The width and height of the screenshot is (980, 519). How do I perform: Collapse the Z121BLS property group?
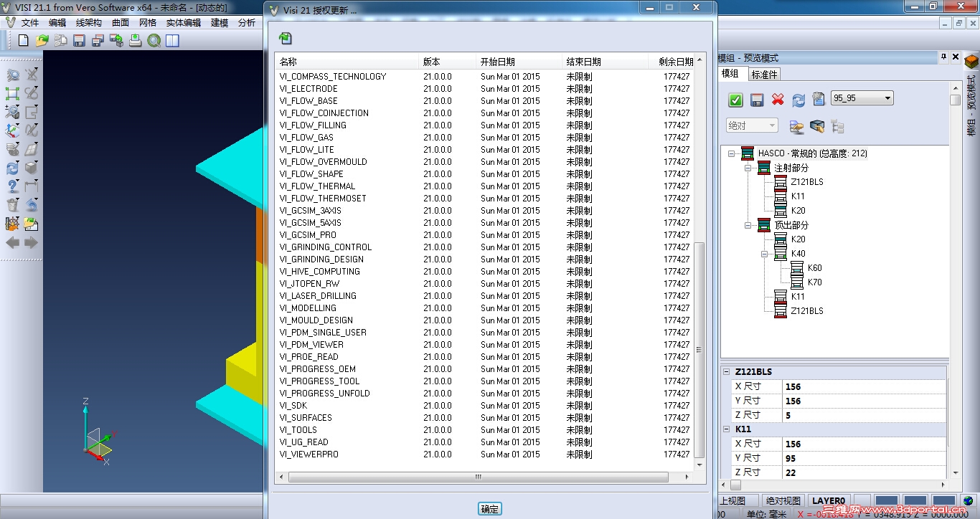point(727,372)
